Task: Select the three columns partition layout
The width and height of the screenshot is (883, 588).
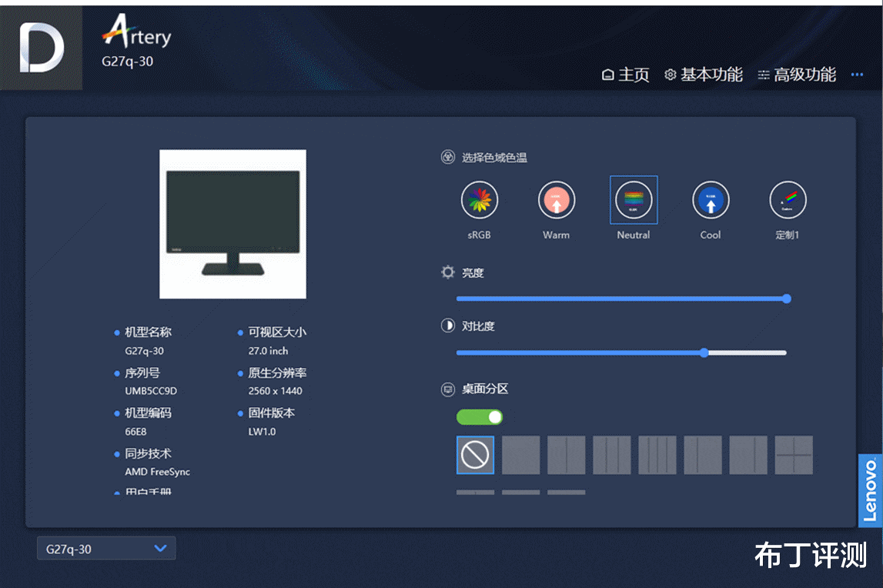Action: tap(612, 455)
